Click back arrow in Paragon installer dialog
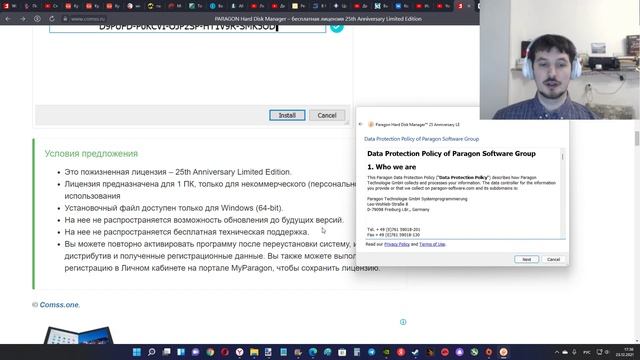 [x=360, y=124]
